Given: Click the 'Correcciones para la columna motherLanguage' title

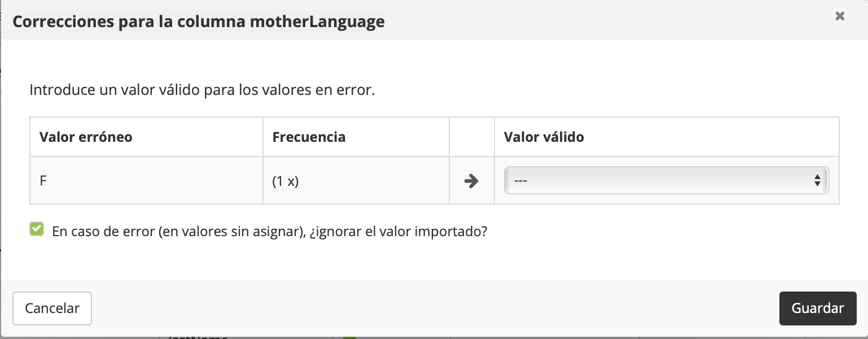Looking at the screenshot, I should (x=198, y=22).
